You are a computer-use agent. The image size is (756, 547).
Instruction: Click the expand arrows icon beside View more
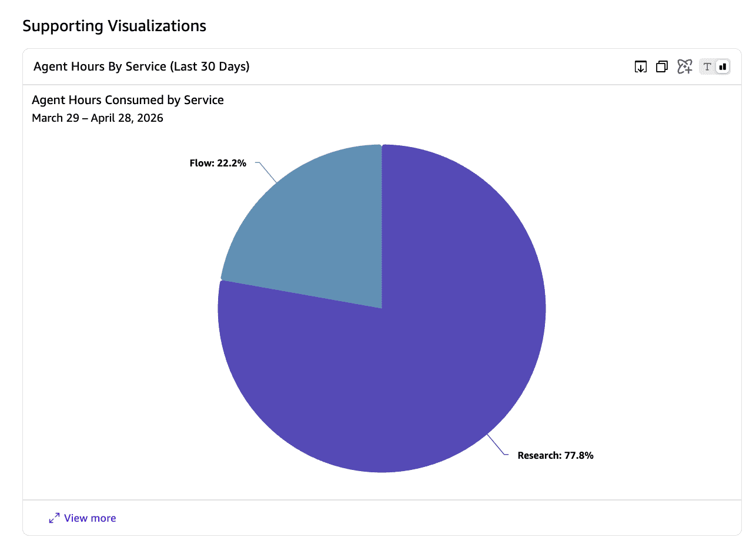point(54,518)
